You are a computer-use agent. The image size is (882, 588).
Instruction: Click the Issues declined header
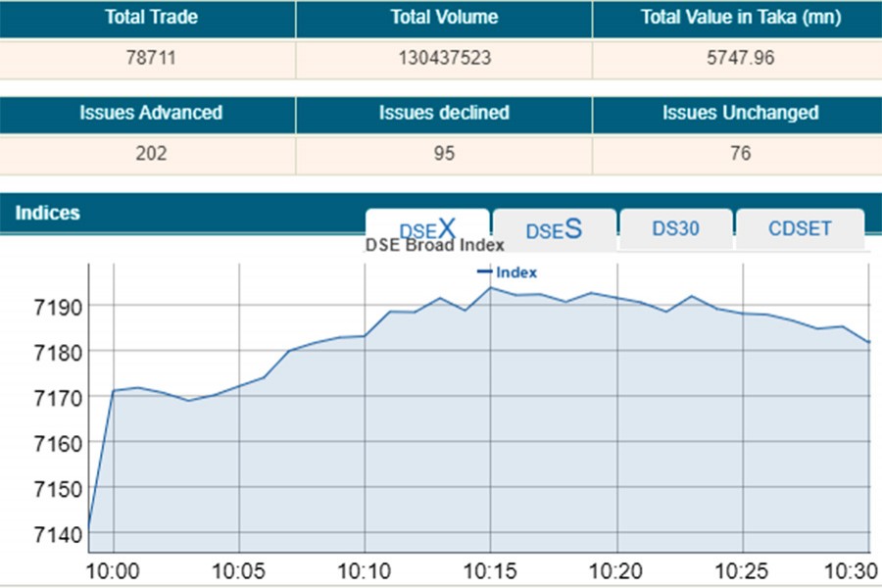(x=444, y=113)
